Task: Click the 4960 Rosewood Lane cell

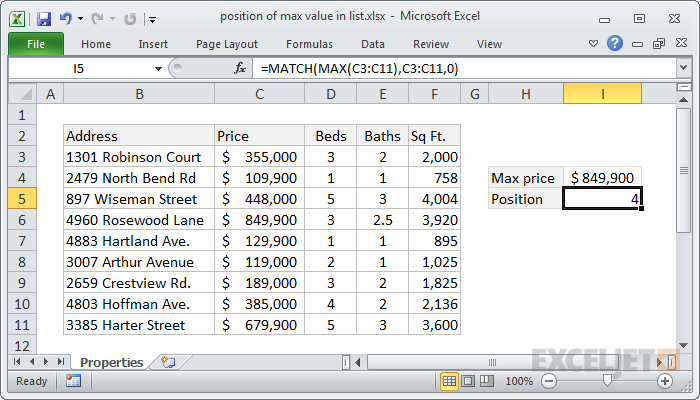Action: pyautogui.click(x=139, y=220)
